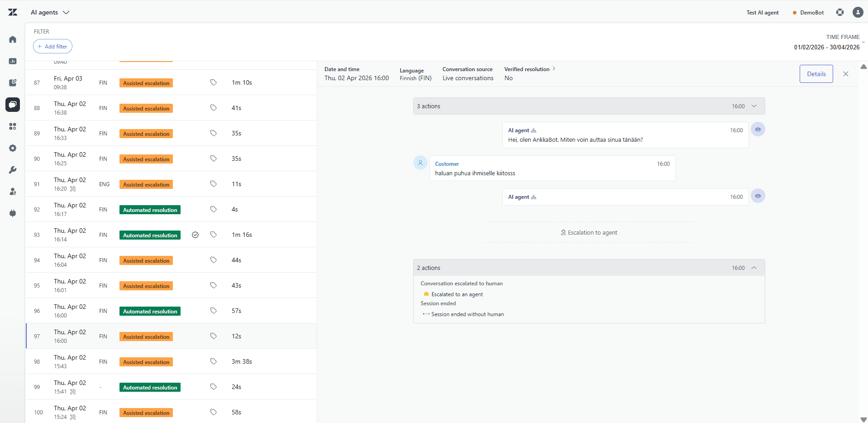Image resolution: width=868 pixels, height=423 pixels.
Task: Click the 3m 38s duration in row 98
Action: (x=242, y=361)
